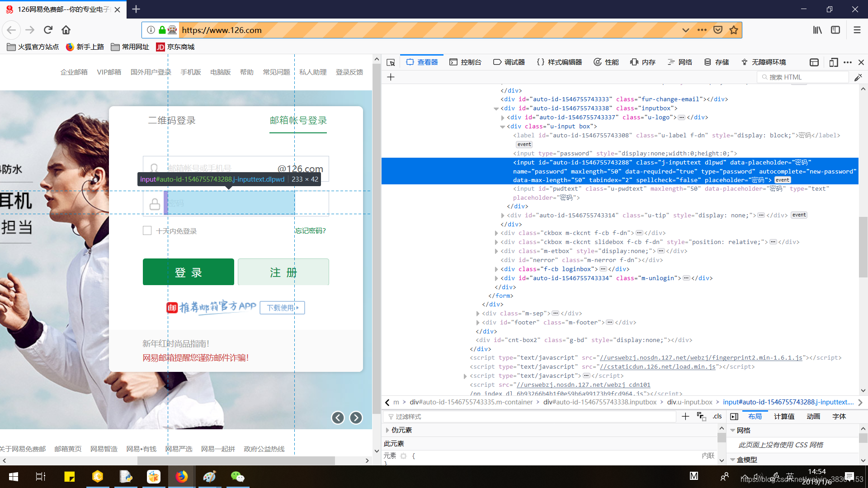This screenshot has height=488, width=868.
Task: Click the event badge on the password input
Action: [783, 180]
